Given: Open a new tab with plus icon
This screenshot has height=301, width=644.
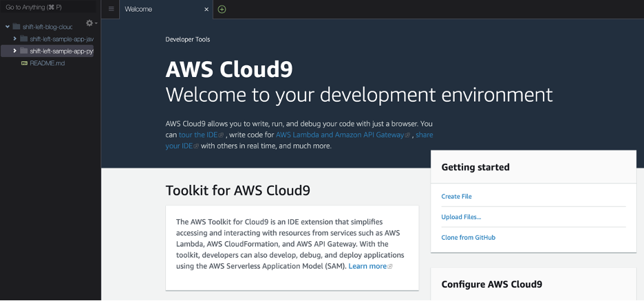Looking at the screenshot, I should [x=222, y=9].
